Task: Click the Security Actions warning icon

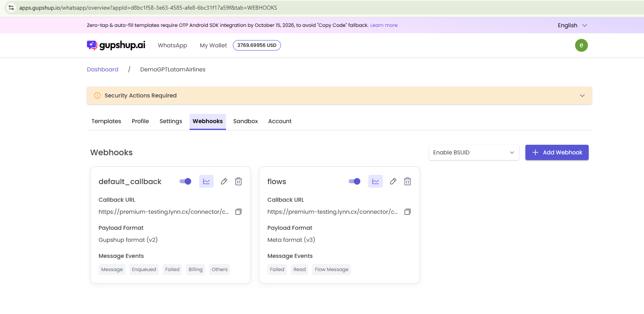Action: coord(97,95)
